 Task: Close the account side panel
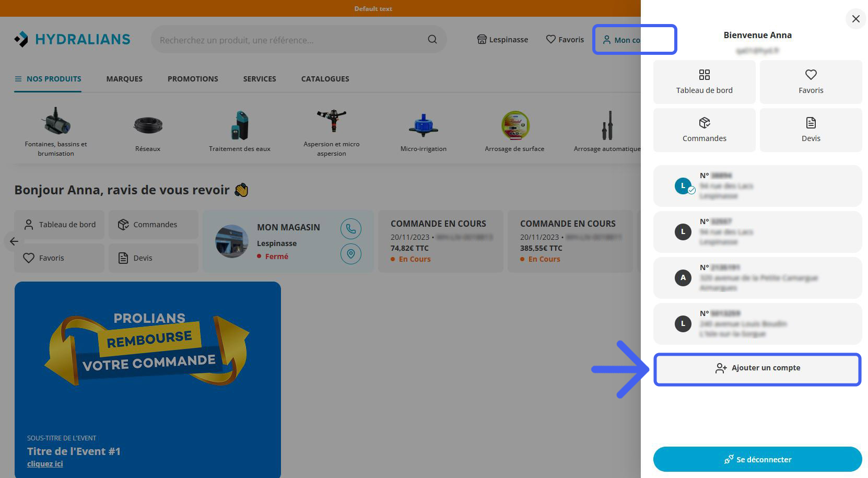point(855,19)
